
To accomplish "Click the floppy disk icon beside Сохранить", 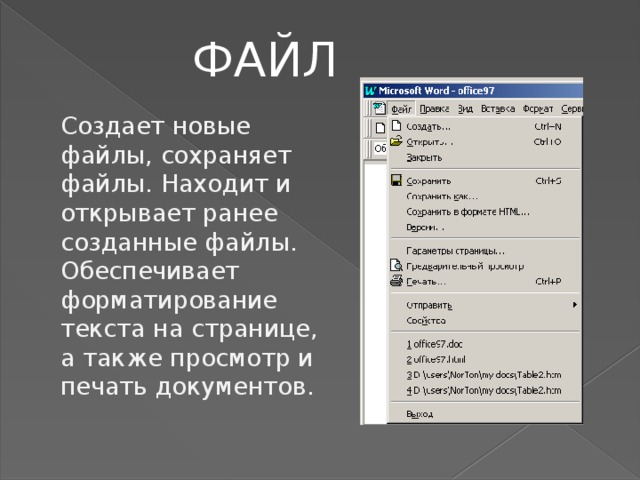I will tap(396, 180).
